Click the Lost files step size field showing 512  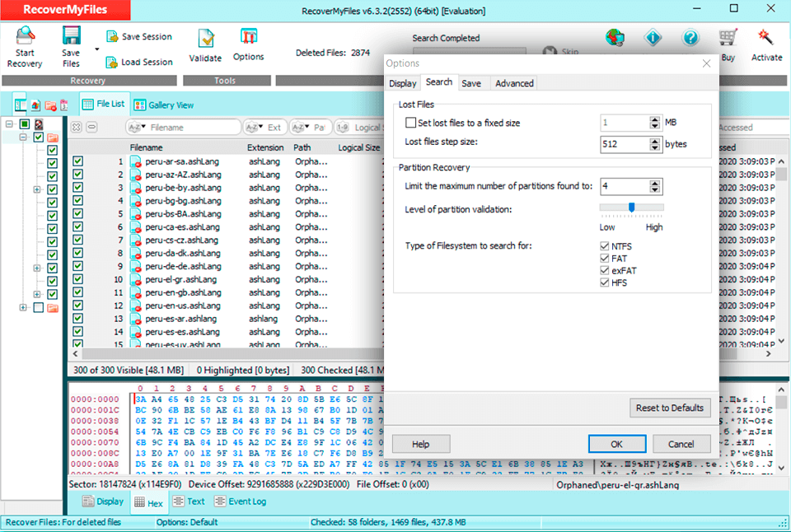click(x=625, y=144)
